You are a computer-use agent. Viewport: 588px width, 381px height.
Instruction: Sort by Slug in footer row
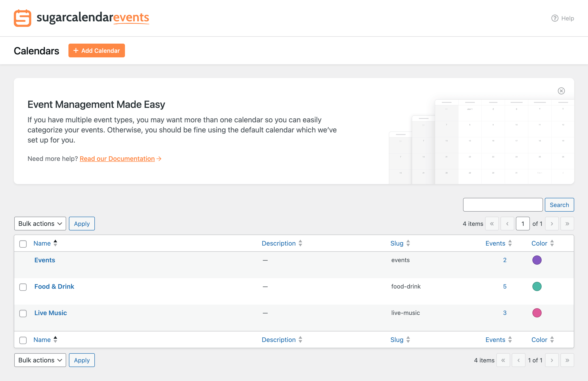(396, 339)
